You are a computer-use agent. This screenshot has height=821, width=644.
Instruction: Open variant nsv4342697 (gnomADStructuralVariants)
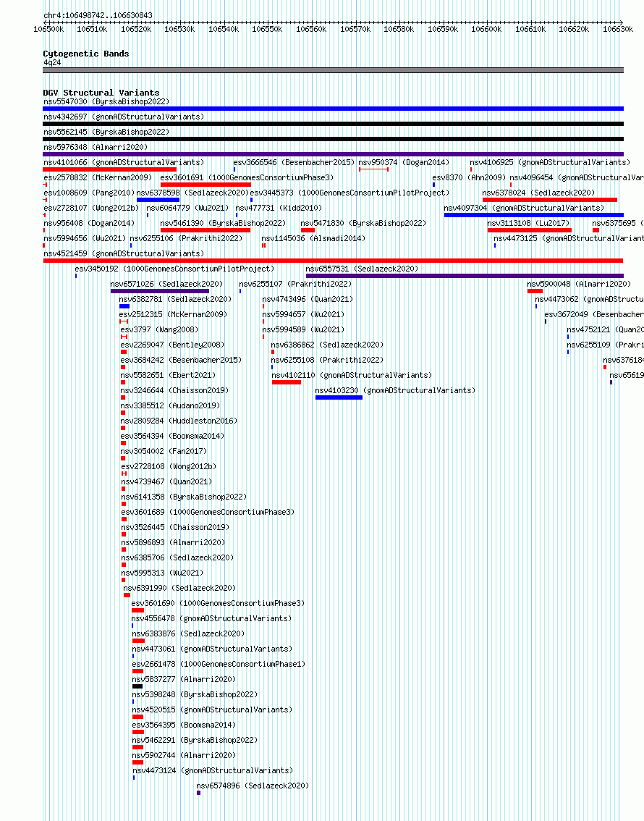coord(124,117)
